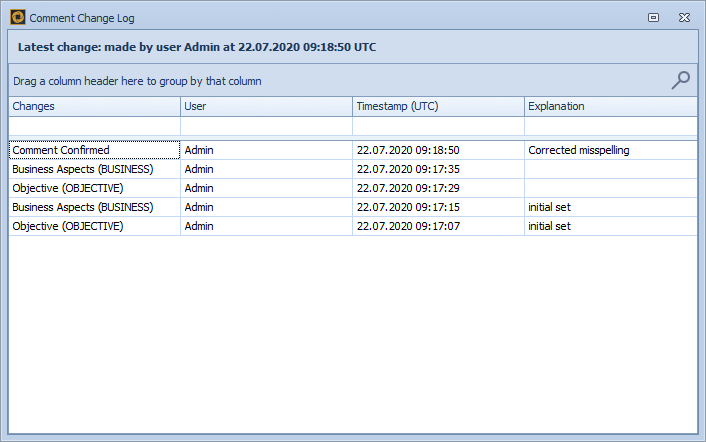Click the group-by column drop panel
This screenshot has height=442, width=706.
[x=330, y=81]
